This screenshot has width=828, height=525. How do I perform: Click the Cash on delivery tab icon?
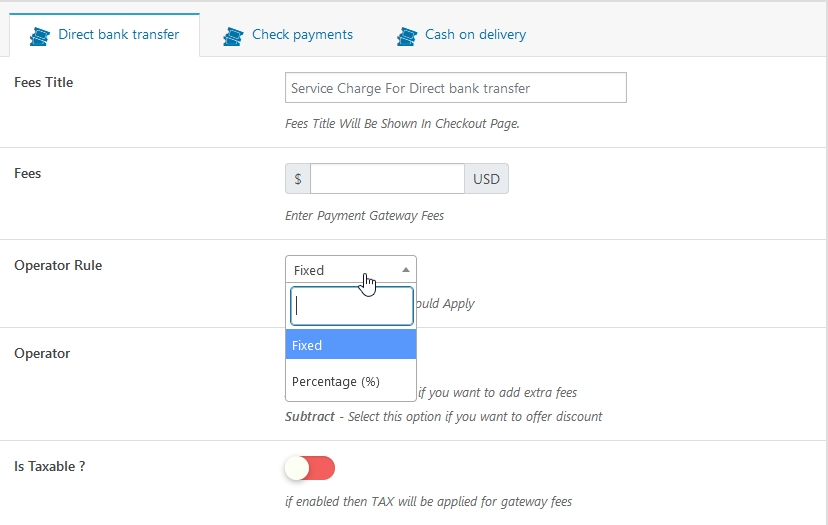[x=407, y=36]
